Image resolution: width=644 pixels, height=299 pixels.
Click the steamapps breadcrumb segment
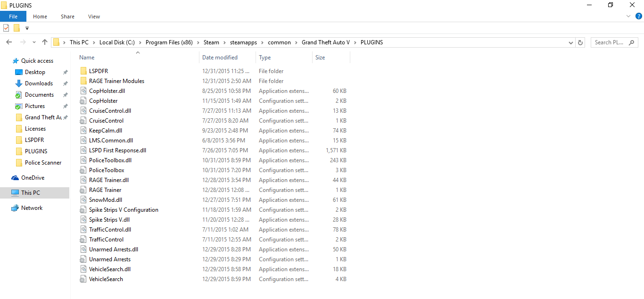click(243, 42)
